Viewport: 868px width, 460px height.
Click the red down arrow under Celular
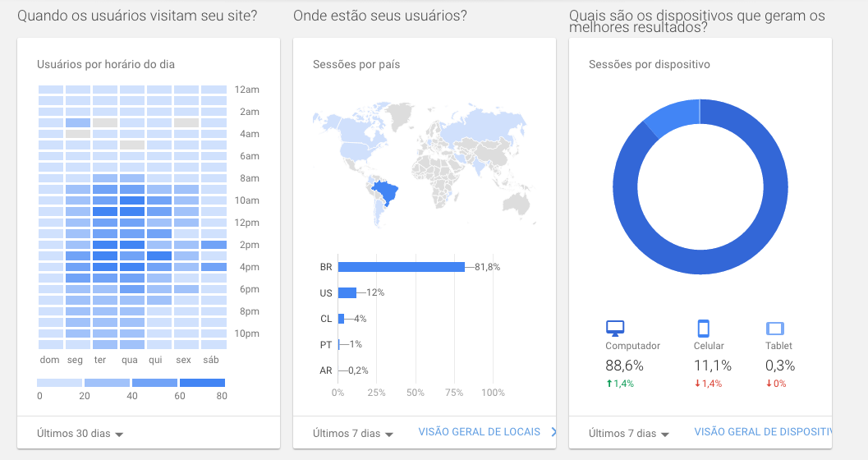tap(697, 384)
